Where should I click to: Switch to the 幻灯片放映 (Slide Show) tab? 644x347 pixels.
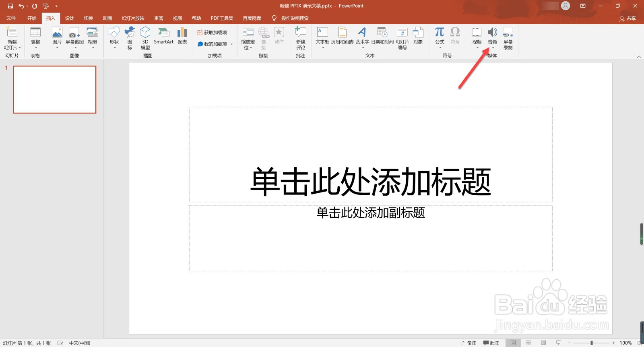click(133, 18)
